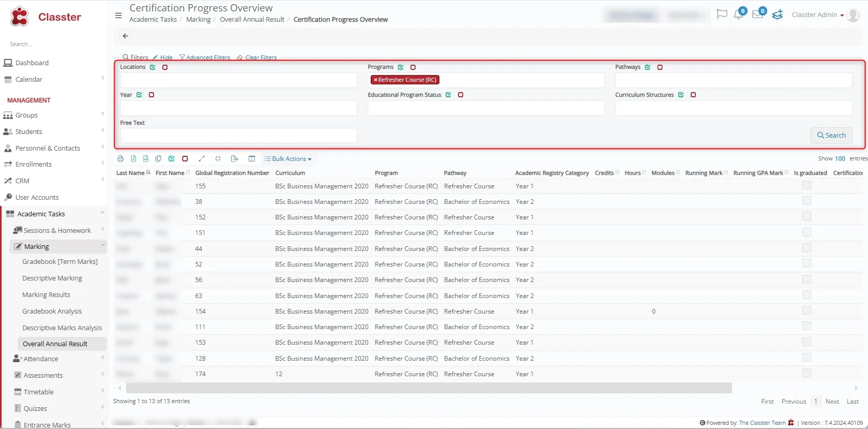The image size is (868, 429).
Task: Select all Programs check icon
Action: [401, 67]
